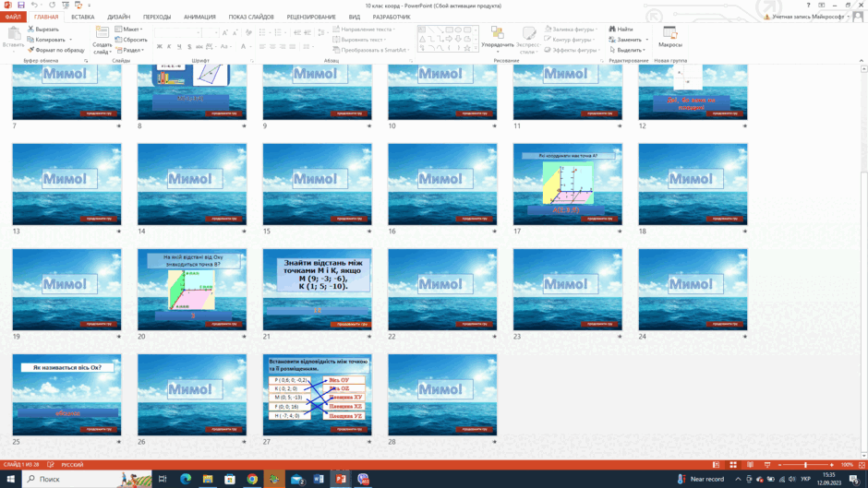Reset slide layout with Сбросить
The height and width of the screenshot is (488, 868).
point(131,40)
